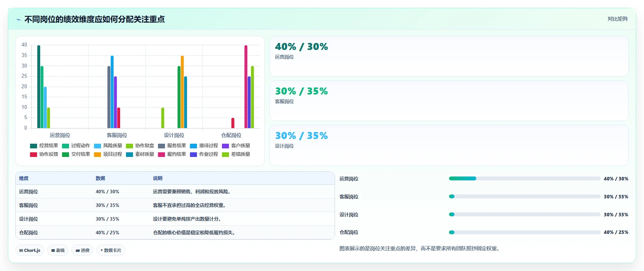The width and height of the screenshot is (644, 271).
Task: Click the 客服岗位 x-axis label
Action: point(117,135)
